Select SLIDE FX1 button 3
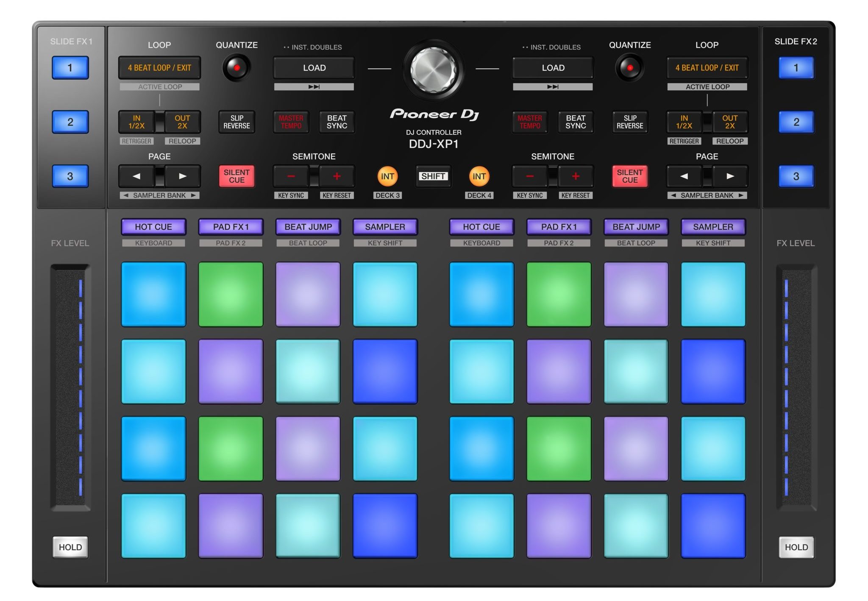Screen dimensions: 868x601 pos(70,176)
